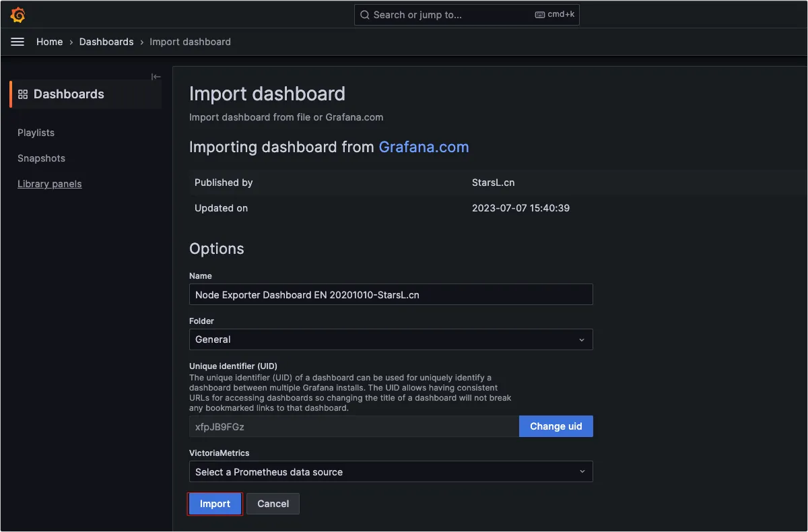Go to Dashboards in the breadcrumb
The height and width of the screenshot is (532, 808).
click(x=106, y=42)
